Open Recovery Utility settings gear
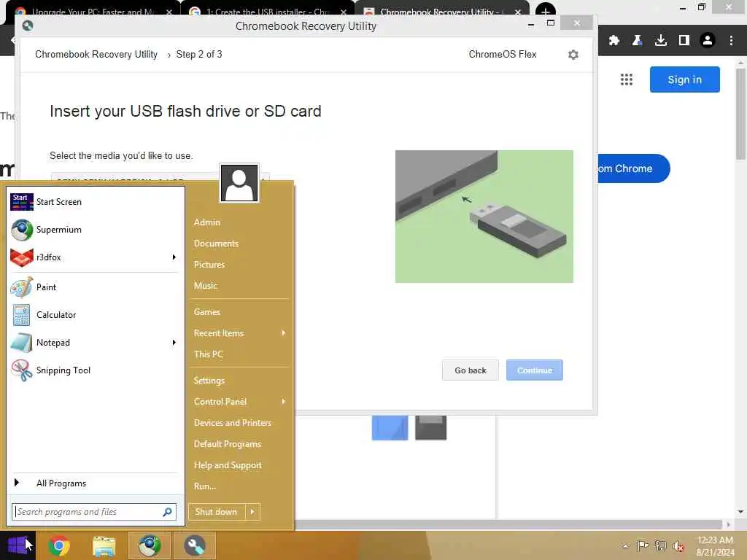 tap(573, 55)
